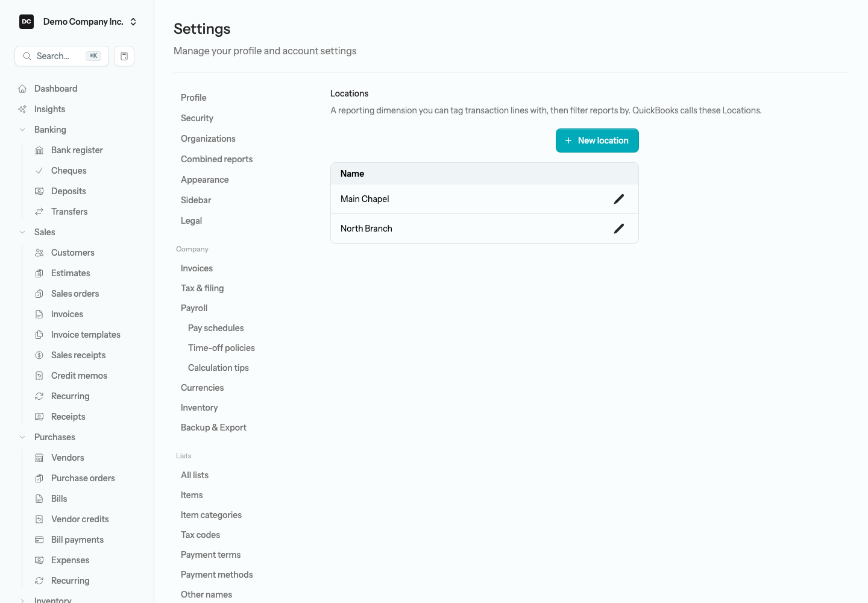
Task: Select Payment terms list setting
Action: coord(211,555)
